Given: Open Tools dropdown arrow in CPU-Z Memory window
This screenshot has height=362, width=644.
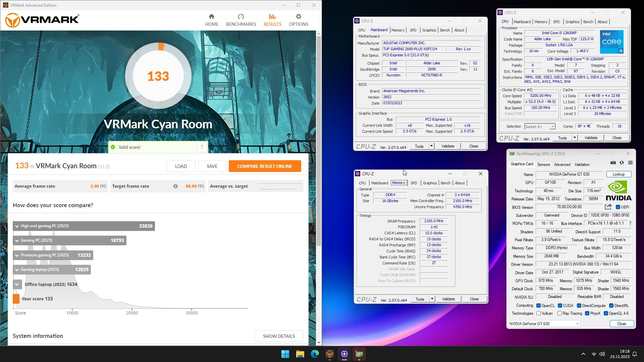Looking at the screenshot, I should [432, 299].
